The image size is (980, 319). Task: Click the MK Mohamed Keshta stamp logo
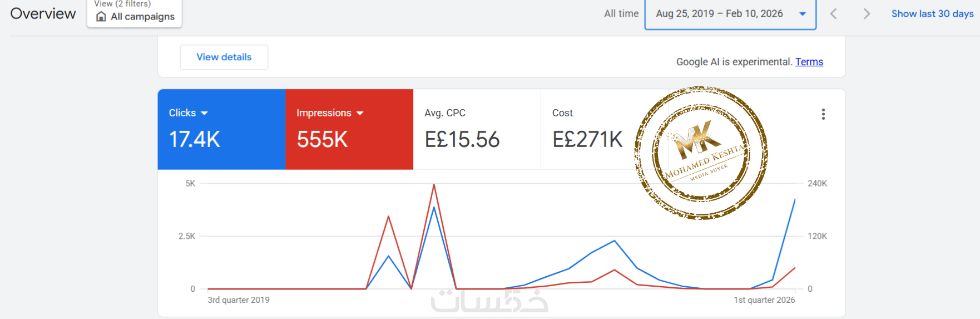[x=701, y=153]
